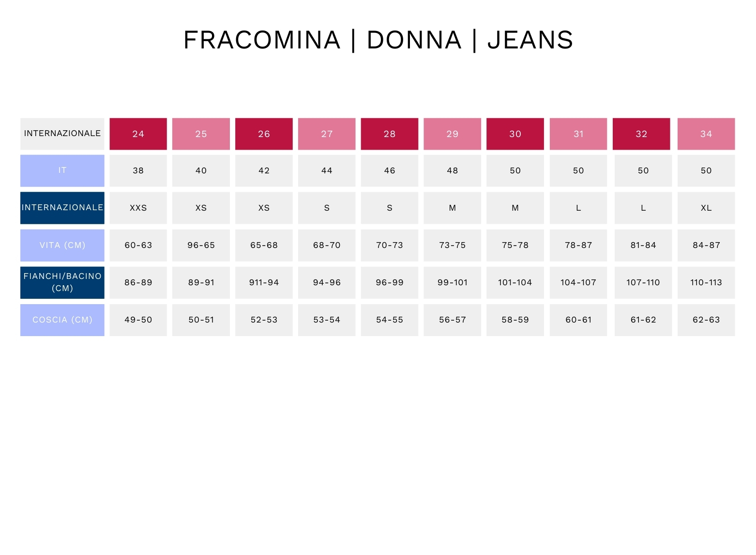Select size 34 column header
Screen dimensions: 756x555
point(706,134)
